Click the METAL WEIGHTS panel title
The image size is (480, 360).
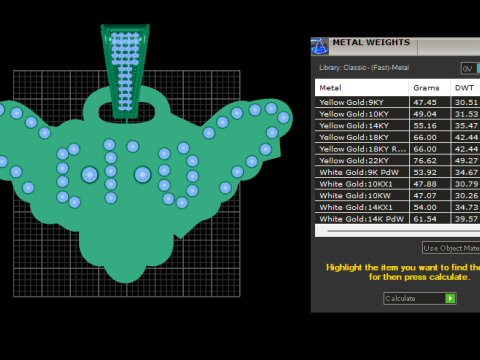click(x=371, y=42)
